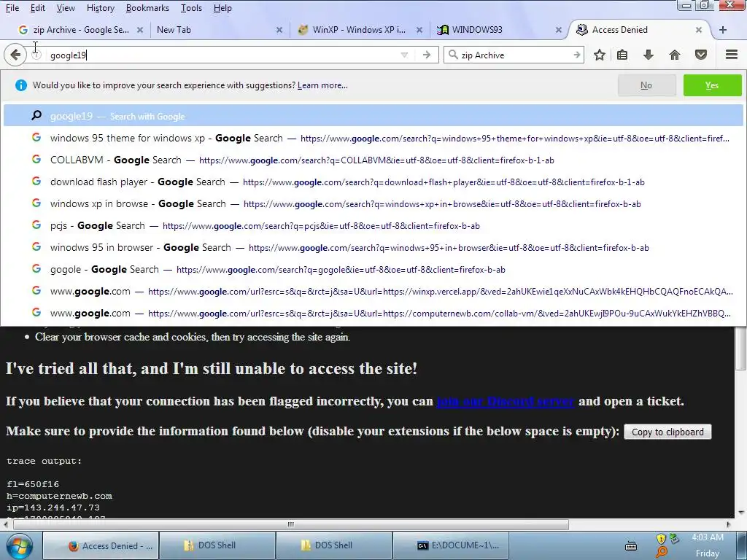Open the E:\DOCUME~1 command prompt taskbar button
The image size is (747, 560).
450,545
